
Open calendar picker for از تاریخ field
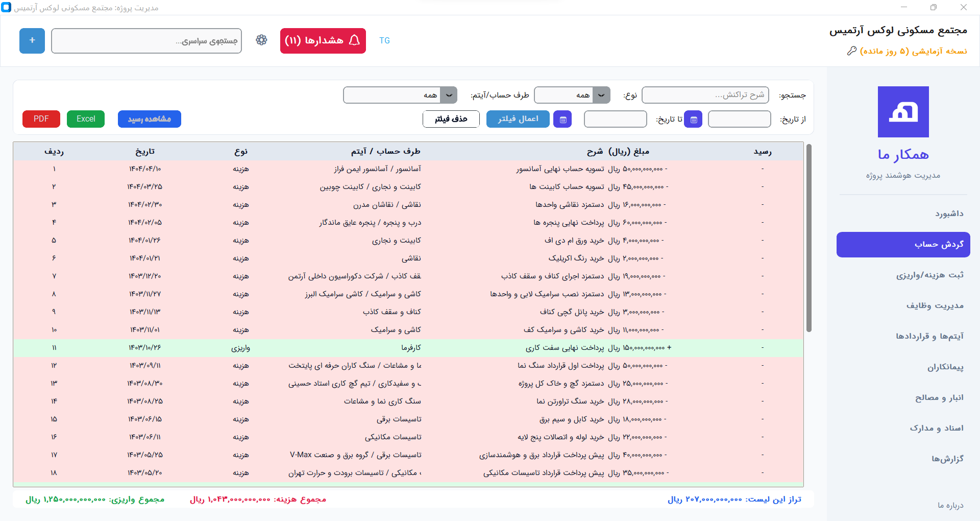pos(693,119)
